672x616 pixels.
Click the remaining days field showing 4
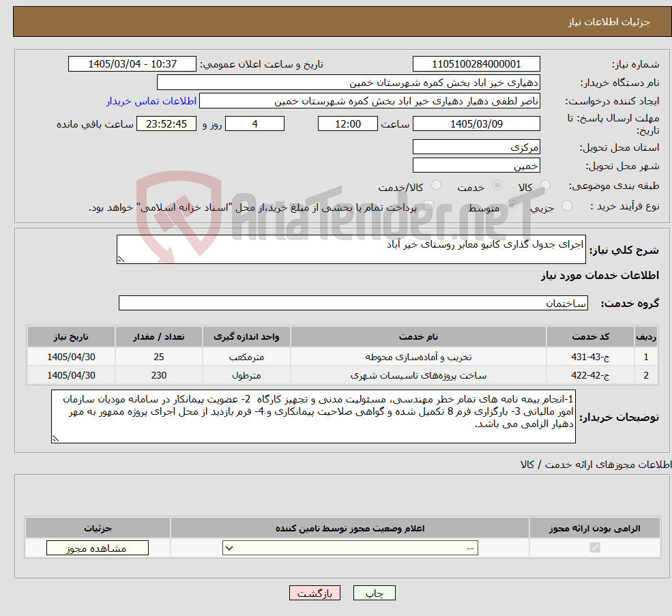tap(254, 124)
